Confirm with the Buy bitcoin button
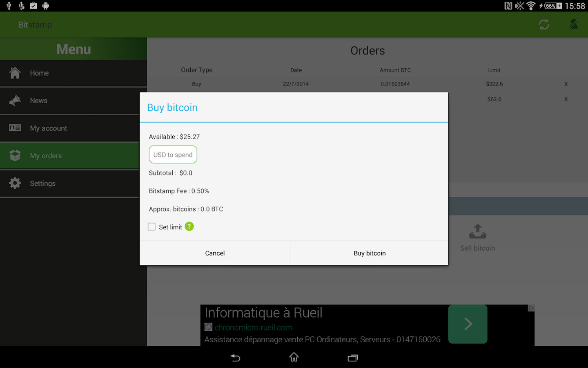 tap(370, 253)
